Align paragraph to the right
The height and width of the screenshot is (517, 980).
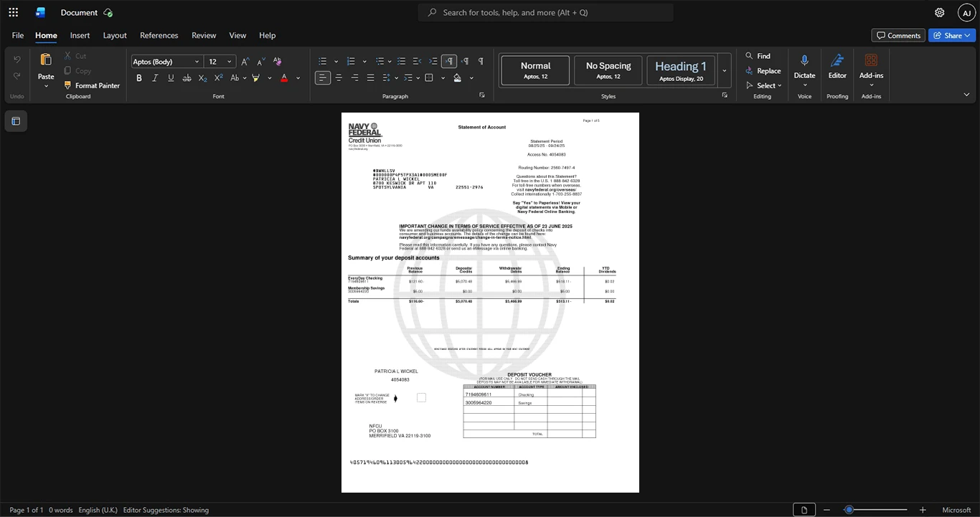click(354, 77)
